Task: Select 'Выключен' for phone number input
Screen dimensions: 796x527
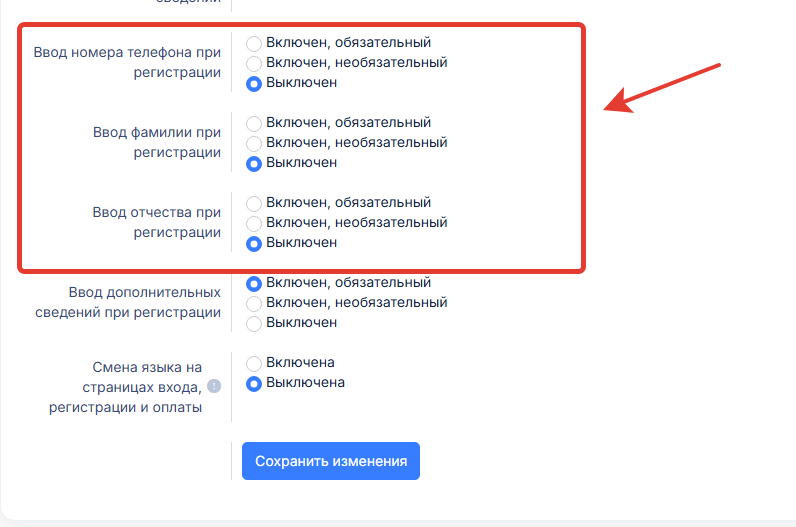Action: coord(254,83)
